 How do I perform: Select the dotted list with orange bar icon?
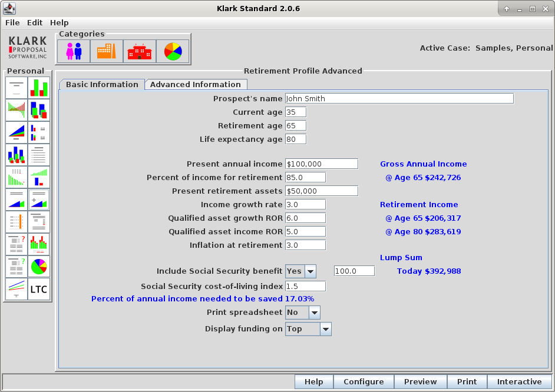(x=16, y=222)
